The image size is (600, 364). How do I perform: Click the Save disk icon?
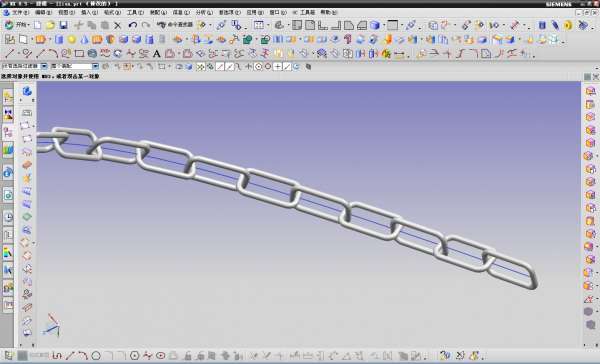click(x=63, y=25)
